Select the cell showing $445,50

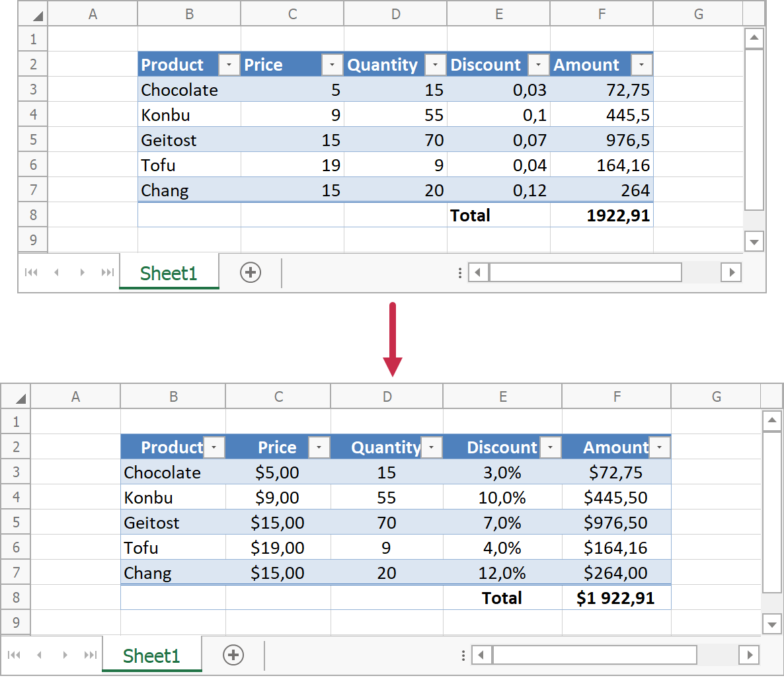click(615, 498)
